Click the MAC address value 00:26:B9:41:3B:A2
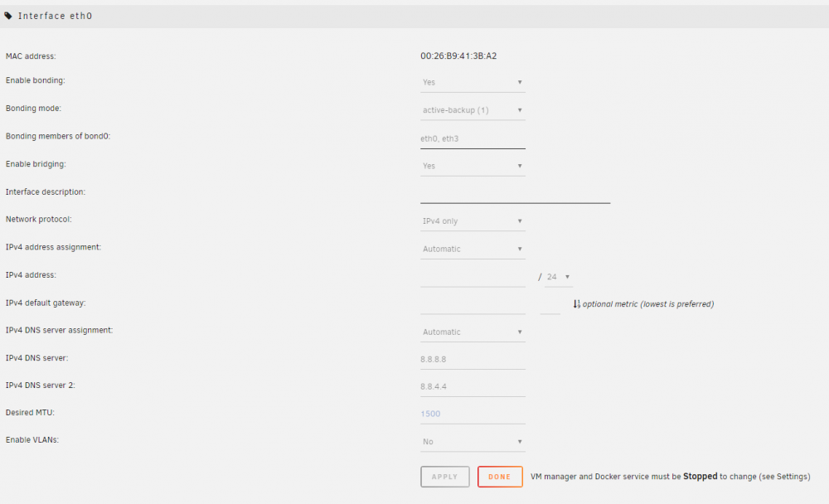Screen dimensions: 829x504 (x=458, y=56)
